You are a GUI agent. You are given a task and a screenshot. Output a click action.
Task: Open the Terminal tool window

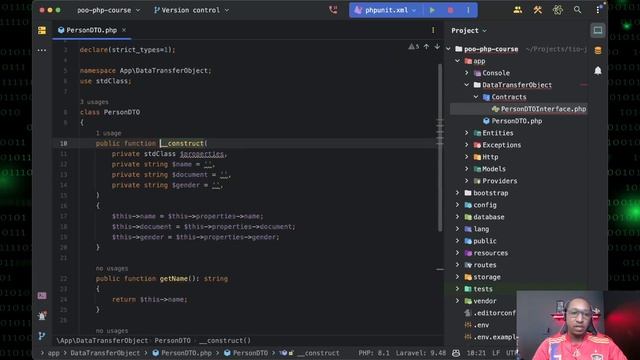[42, 296]
